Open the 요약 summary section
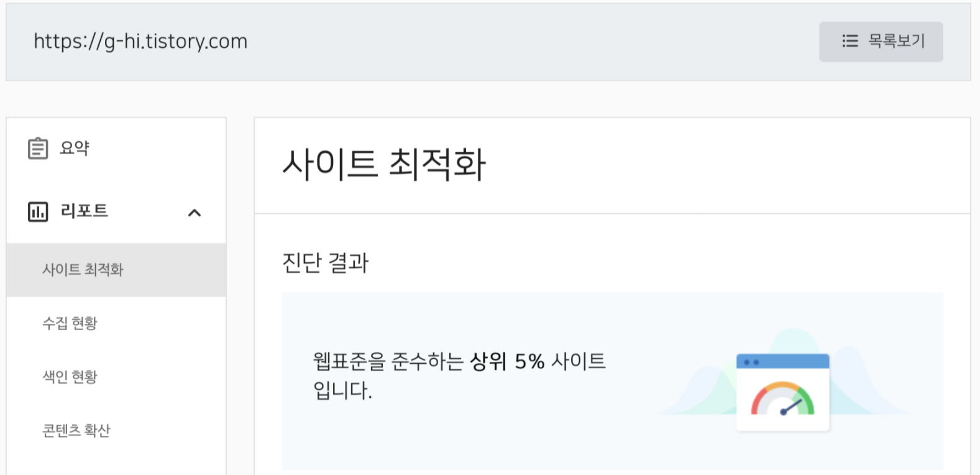980x475 pixels. point(75,148)
